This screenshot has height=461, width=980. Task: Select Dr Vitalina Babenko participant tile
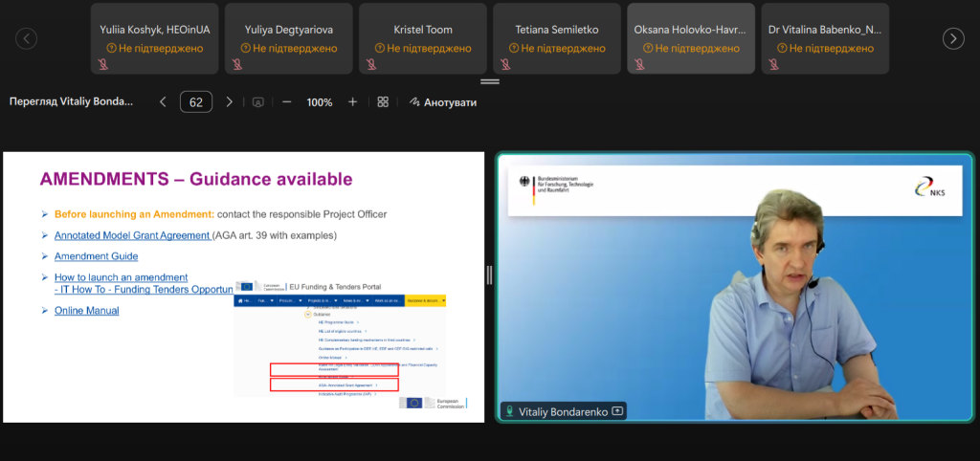825,38
